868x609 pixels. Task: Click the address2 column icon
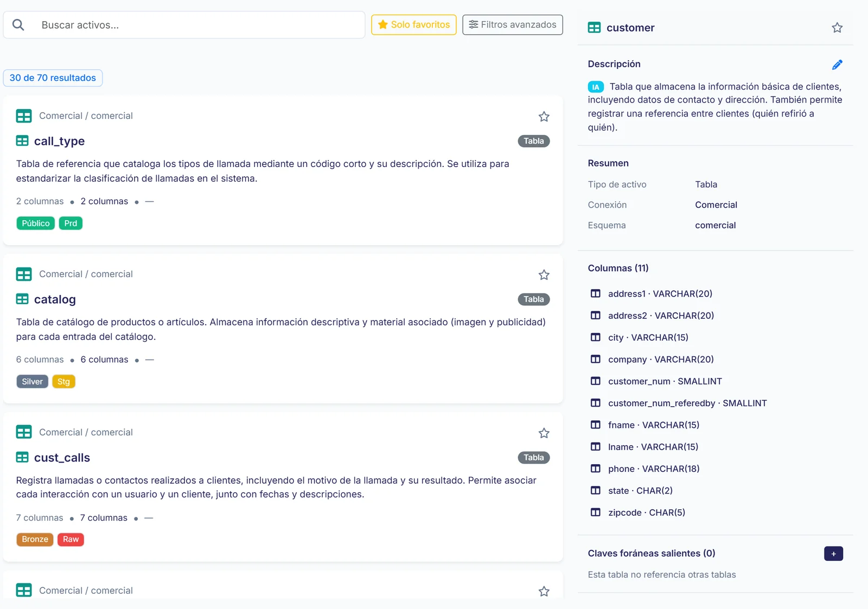[x=596, y=316]
